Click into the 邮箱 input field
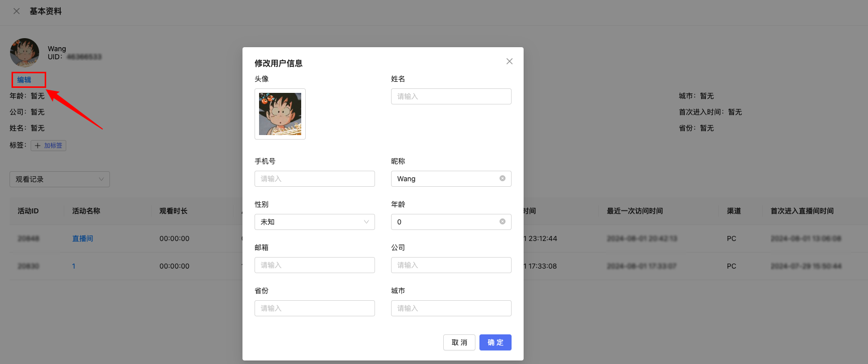Viewport: 868px width, 364px height. click(x=314, y=265)
